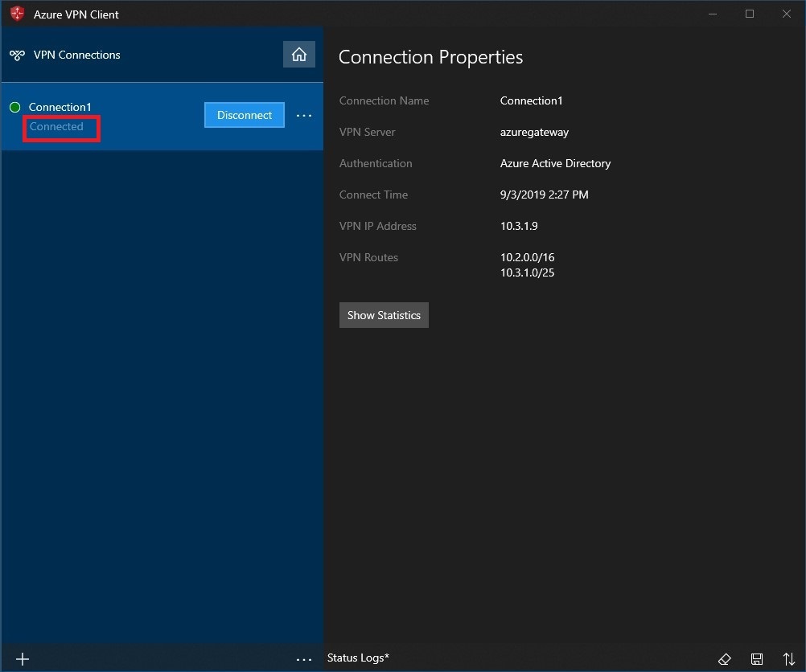Screen dimensions: 806x672
Task: Save the status logs using the diskette icon
Action: pos(757,658)
